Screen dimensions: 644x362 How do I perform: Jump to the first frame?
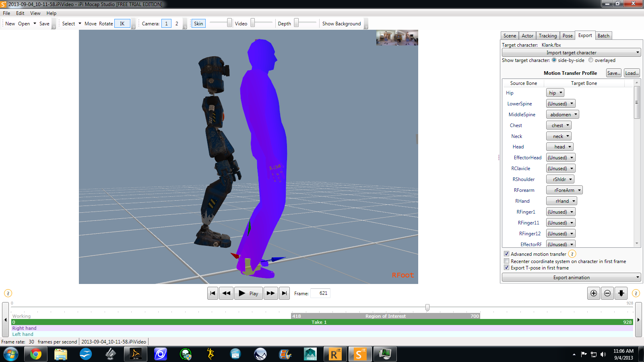(x=213, y=293)
